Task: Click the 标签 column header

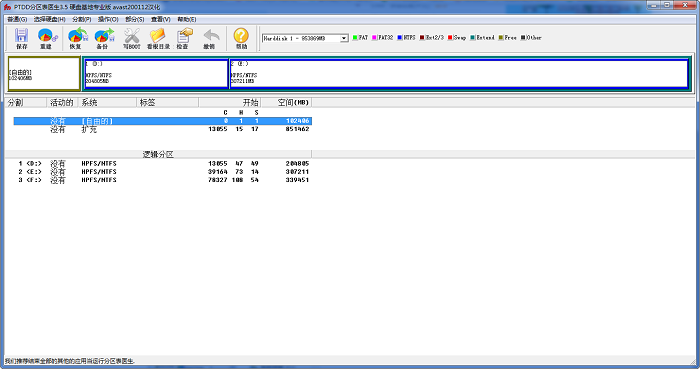Action: point(167,103)
